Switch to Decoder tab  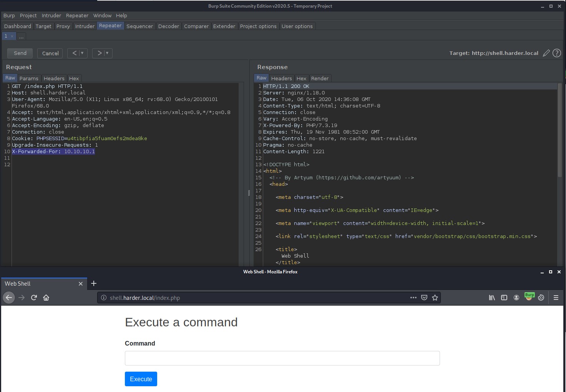pyautogui.click(x=169, y=26)
